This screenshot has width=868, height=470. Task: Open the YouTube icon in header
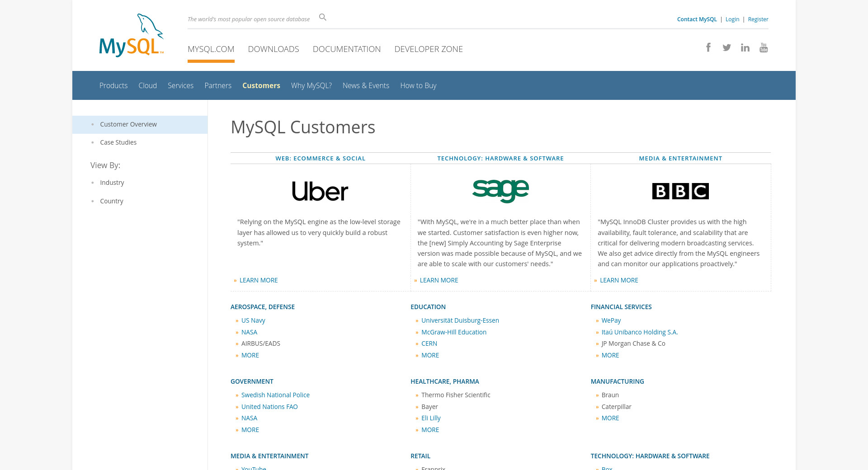click(764, 47)
